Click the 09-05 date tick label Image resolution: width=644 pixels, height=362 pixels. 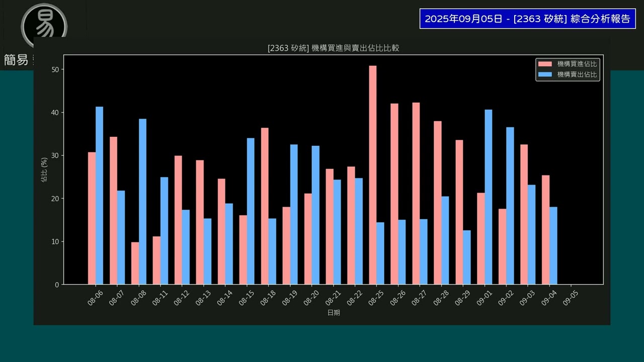(x=571, y=298)
